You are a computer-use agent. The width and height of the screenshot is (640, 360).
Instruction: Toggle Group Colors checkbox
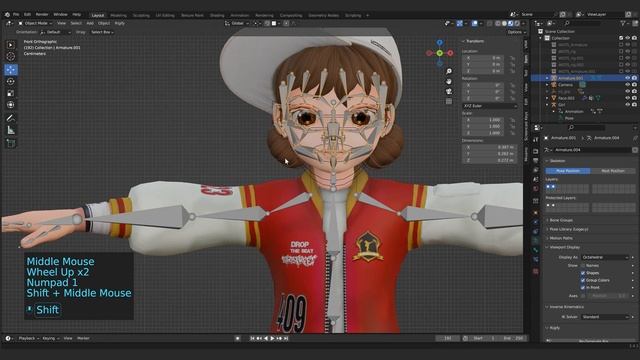click(583, 280)
